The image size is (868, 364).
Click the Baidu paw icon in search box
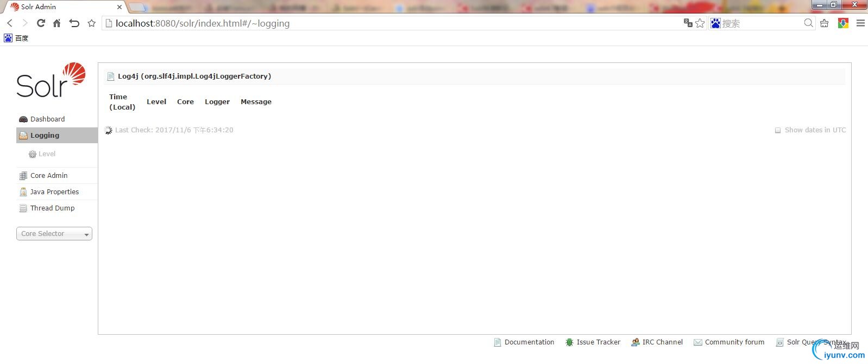click(x=715, y=23)
